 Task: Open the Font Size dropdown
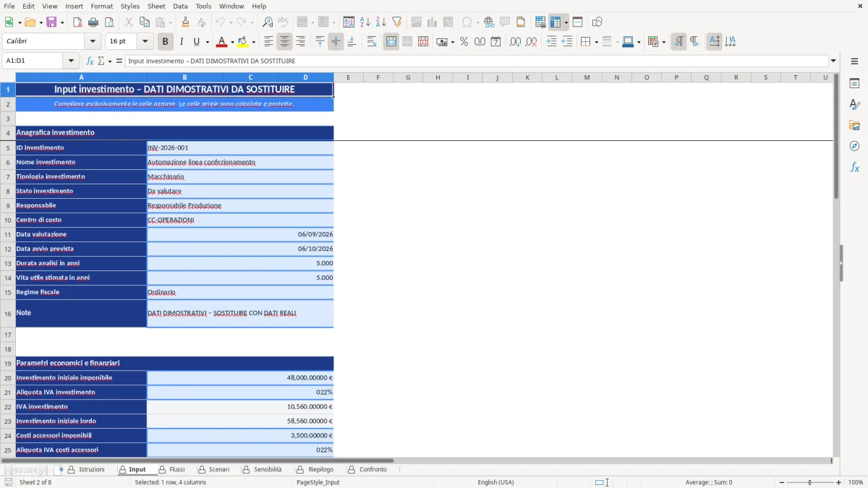click(145, 42)
